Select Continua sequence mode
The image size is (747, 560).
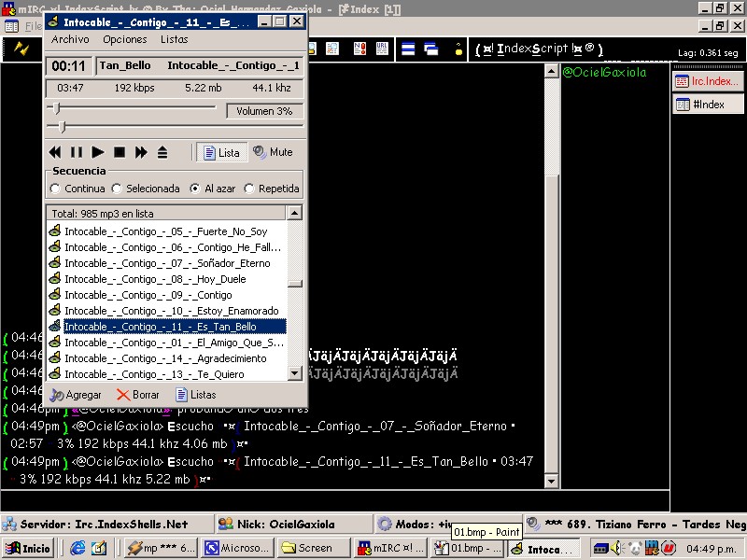click(x=55, y=189)
